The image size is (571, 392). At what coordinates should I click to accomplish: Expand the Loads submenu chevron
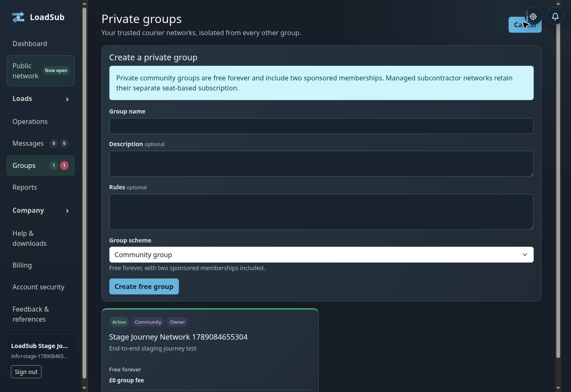click(67, 99)
